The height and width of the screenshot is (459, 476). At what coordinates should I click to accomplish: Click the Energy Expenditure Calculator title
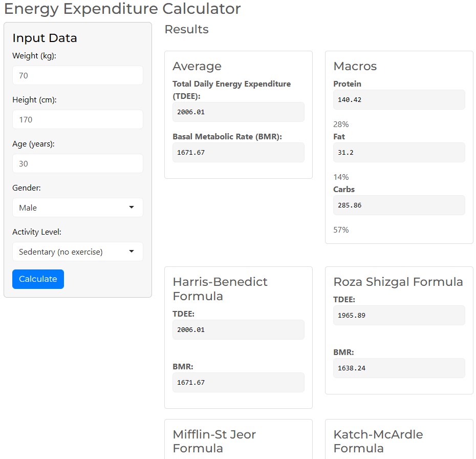click(x=122, y=9)
